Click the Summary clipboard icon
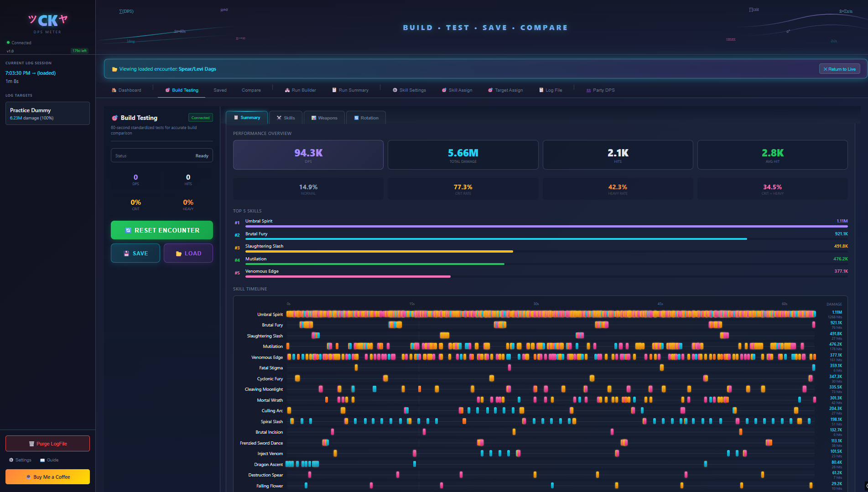868x492 pixels. click(236, 118)
